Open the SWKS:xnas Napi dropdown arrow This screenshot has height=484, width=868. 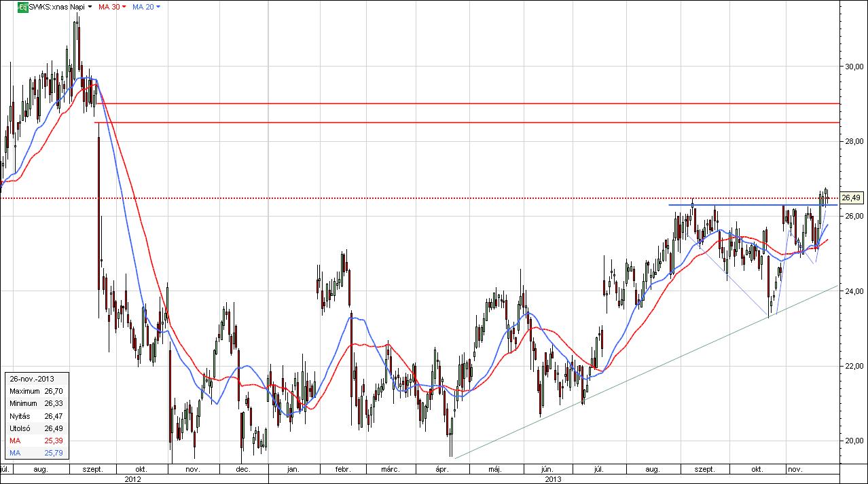coord(90,7)
